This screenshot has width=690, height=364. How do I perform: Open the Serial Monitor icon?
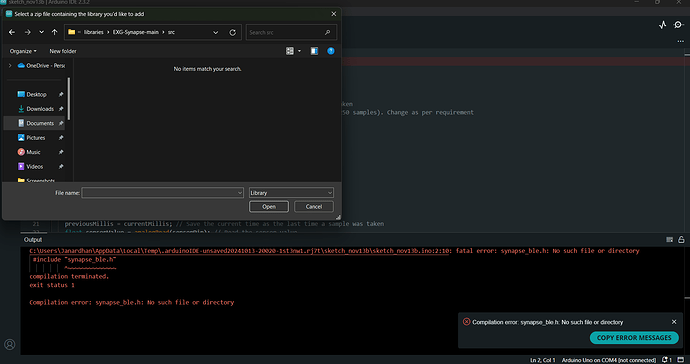click(678, 25)
